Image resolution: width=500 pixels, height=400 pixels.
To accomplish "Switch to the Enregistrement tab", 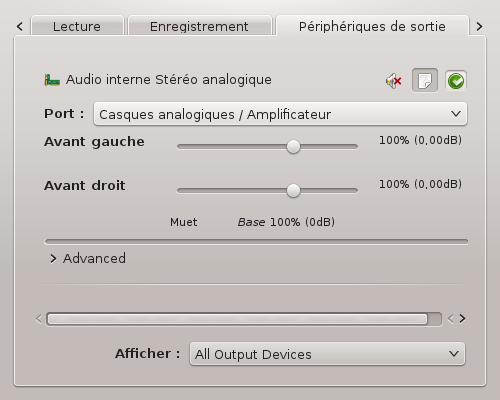I will (x=199, y=26).
